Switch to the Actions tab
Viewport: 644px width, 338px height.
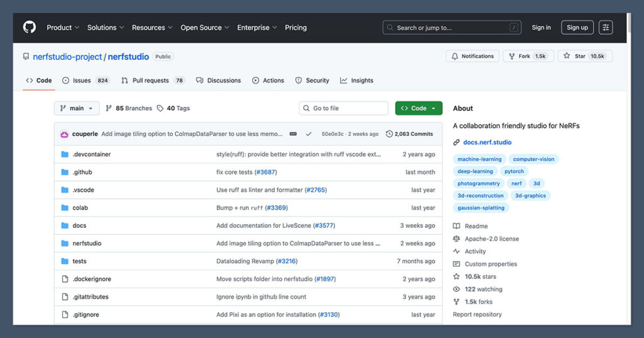point(268,81)
